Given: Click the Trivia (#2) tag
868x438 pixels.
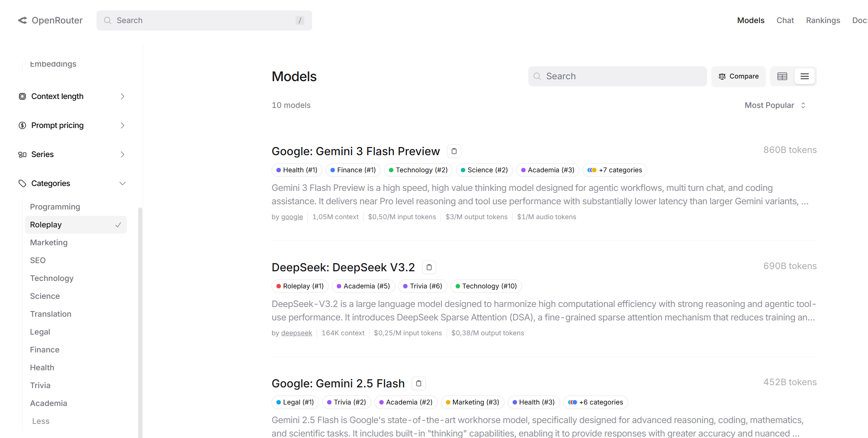Looking at the screenshot, I should pos(346,402).
